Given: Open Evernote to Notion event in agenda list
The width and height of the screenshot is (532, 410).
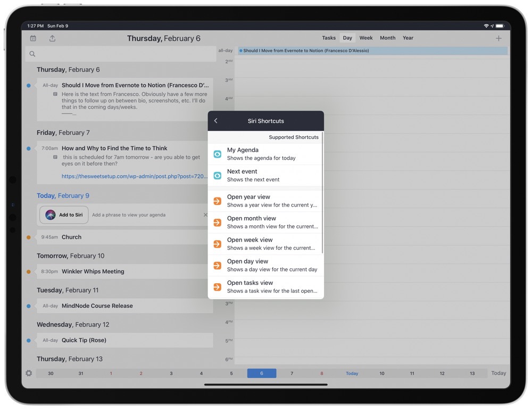Looking at the screenshot, I should pos(125,99).
